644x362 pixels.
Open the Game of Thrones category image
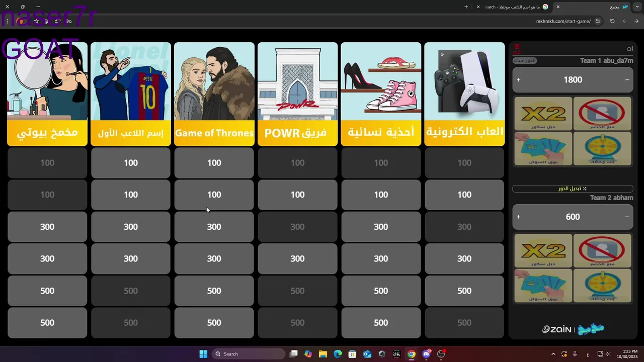214,81
